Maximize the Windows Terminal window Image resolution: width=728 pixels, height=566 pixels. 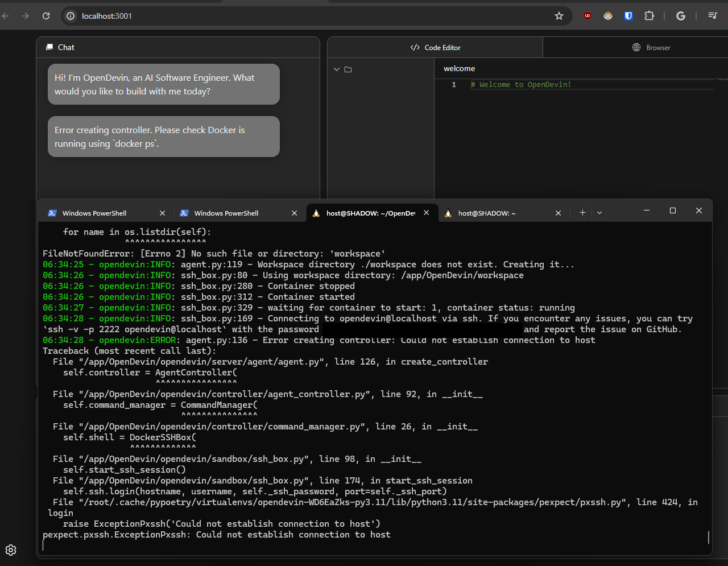coord(673,210)
